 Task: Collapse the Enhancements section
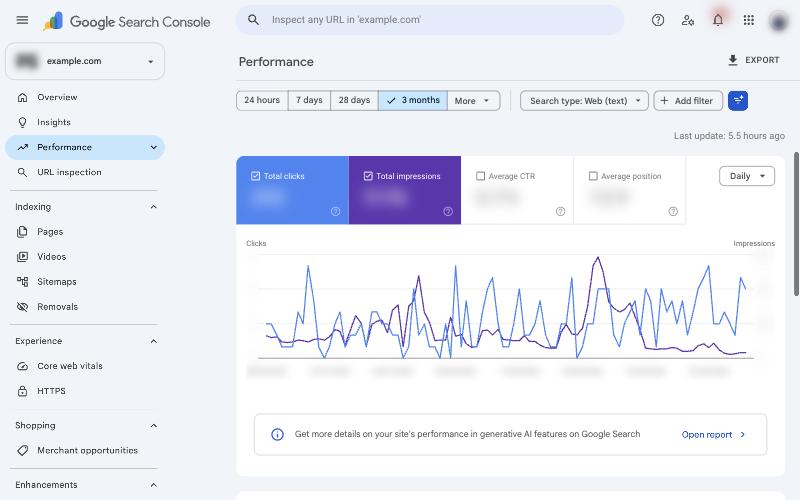[x=154, y=485]
